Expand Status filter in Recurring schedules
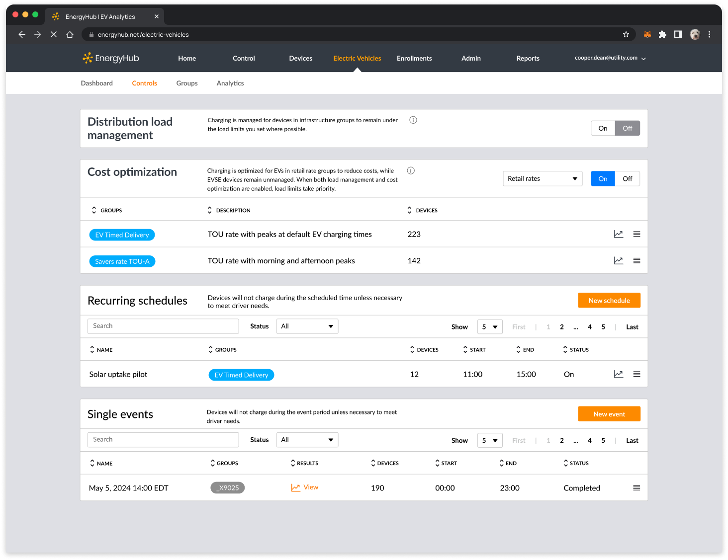This screenshot has width=728, height=560. [307, 326]
